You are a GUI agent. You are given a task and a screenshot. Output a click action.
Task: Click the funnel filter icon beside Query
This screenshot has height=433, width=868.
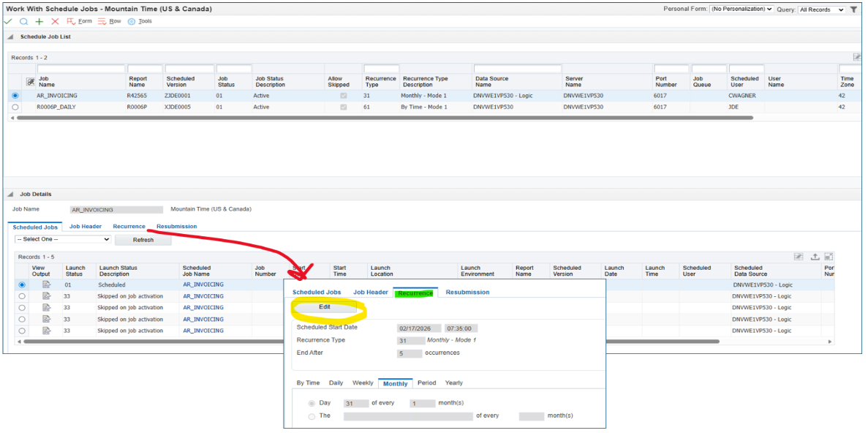click(x=853, y=10)
